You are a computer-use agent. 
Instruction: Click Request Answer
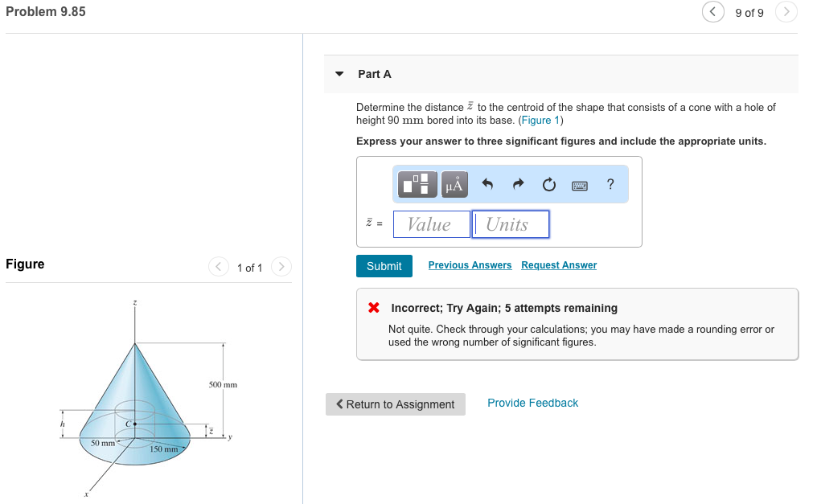click(x=559, y=264)
